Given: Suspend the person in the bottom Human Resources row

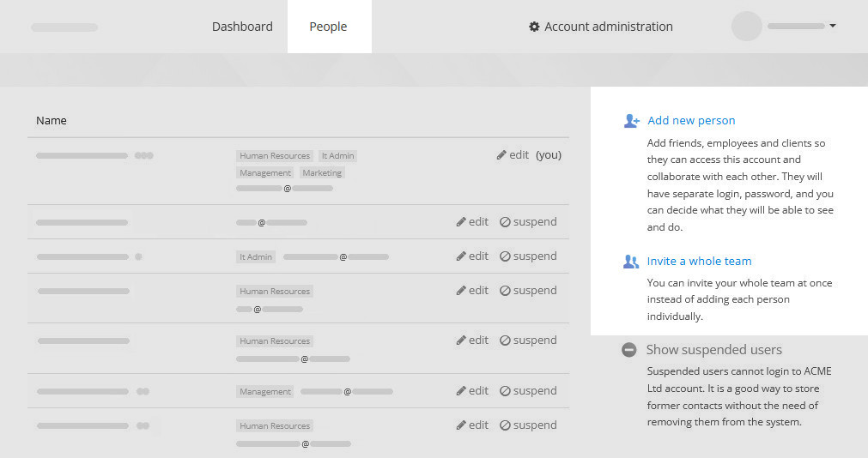Looking at the screenshot, I should (528, 425).
